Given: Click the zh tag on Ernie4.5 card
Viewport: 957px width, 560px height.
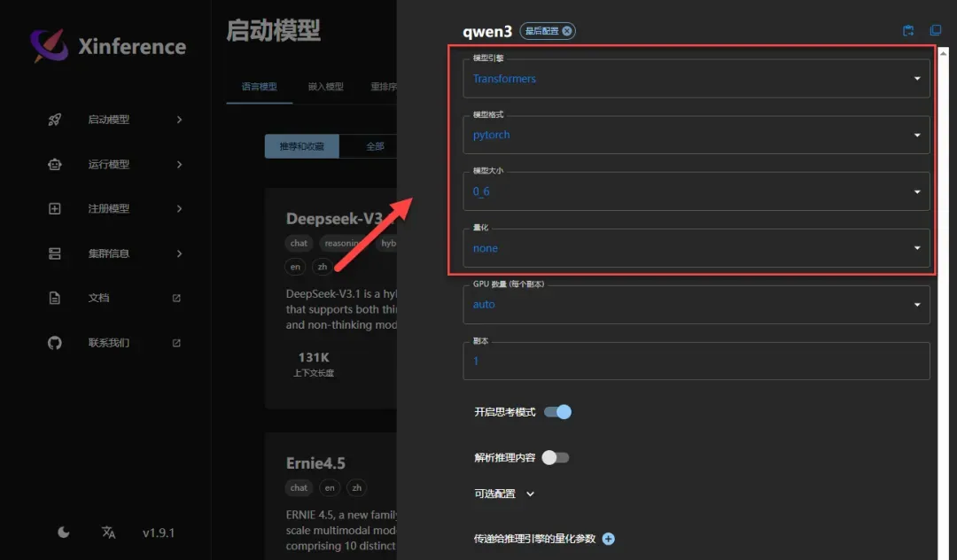Looking at the screenshot, I should pos(356,487).
